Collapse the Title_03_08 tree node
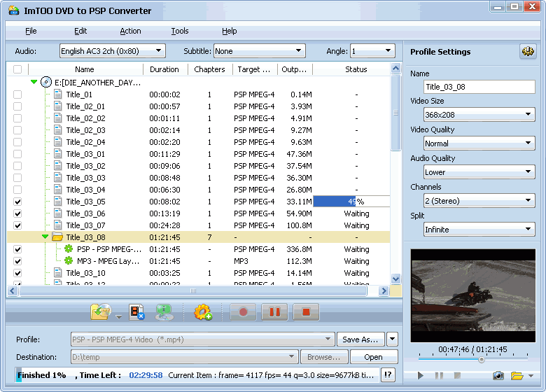The width and height of the screenshot is (546, 392). click(45, 237)
